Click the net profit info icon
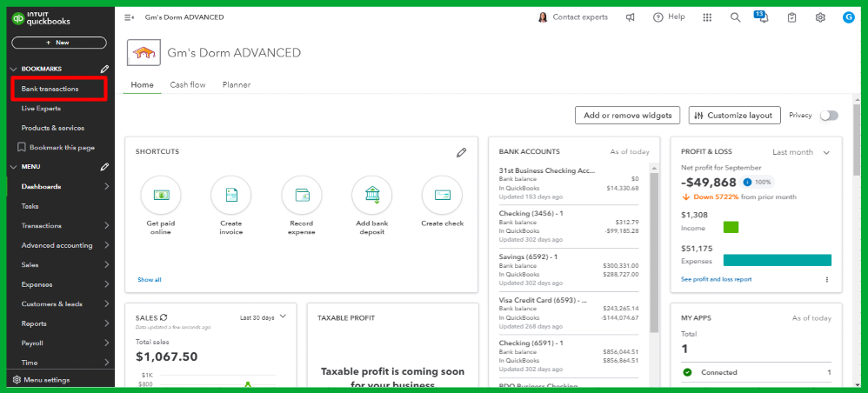Screen dimensions: 868x393 (x=747, y=182)
